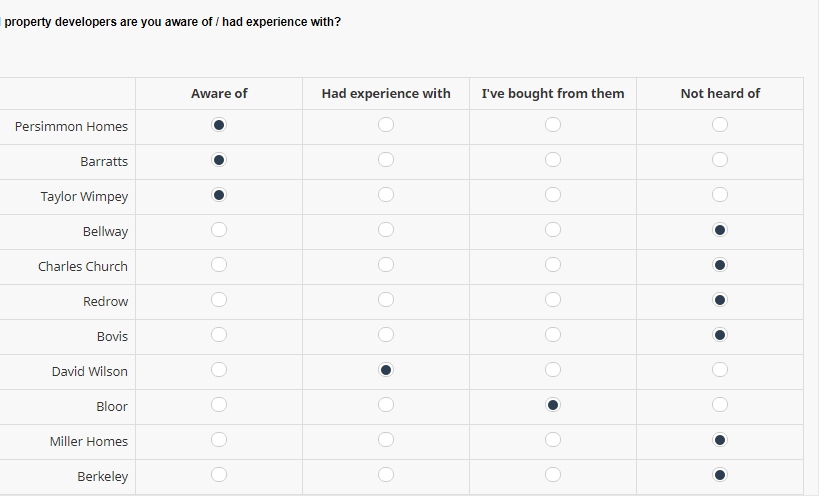Viewport: 829px width, 499px height.
Task: Select 'Aware of' for Bloor
Action: pyautogui.click(x=219, y=405)
